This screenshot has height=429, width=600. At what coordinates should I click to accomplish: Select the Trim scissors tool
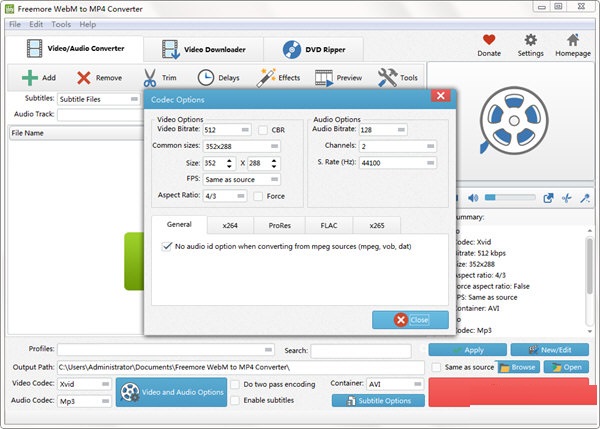point(150,78)
